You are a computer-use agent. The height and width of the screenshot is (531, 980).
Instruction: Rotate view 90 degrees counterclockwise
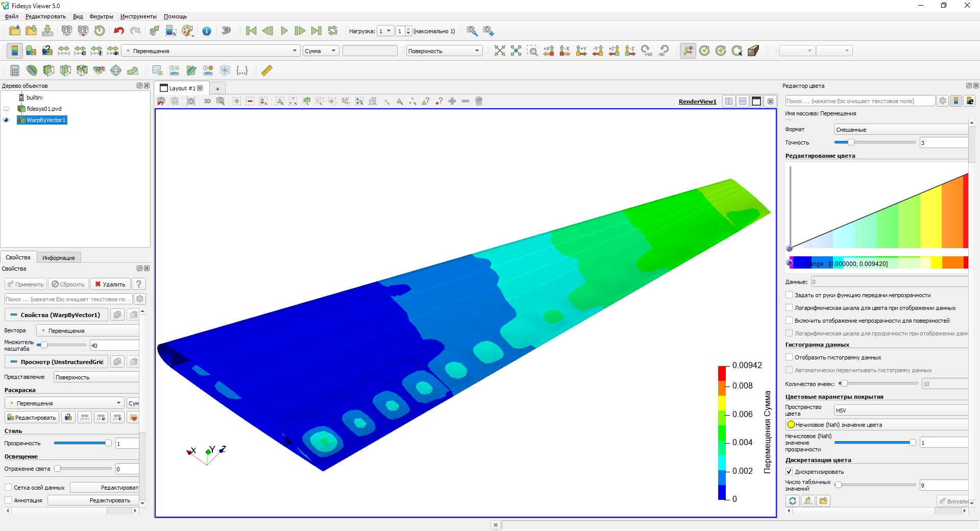(x=663, y=51)
